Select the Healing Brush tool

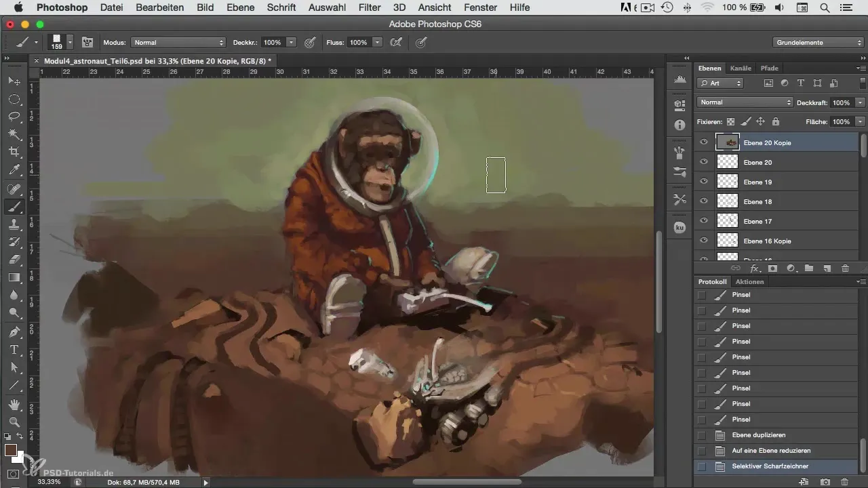tap(14, 189)
